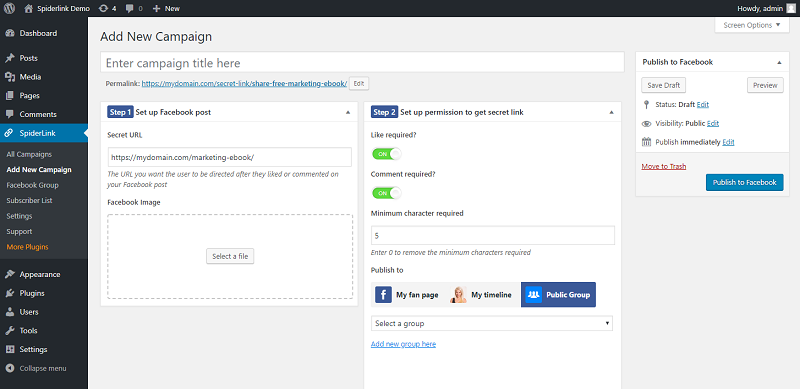The width and height of the screenshot is (800, 389).
Task: Click the Settings sliders icon in sidebar
Action: [10, 349]
